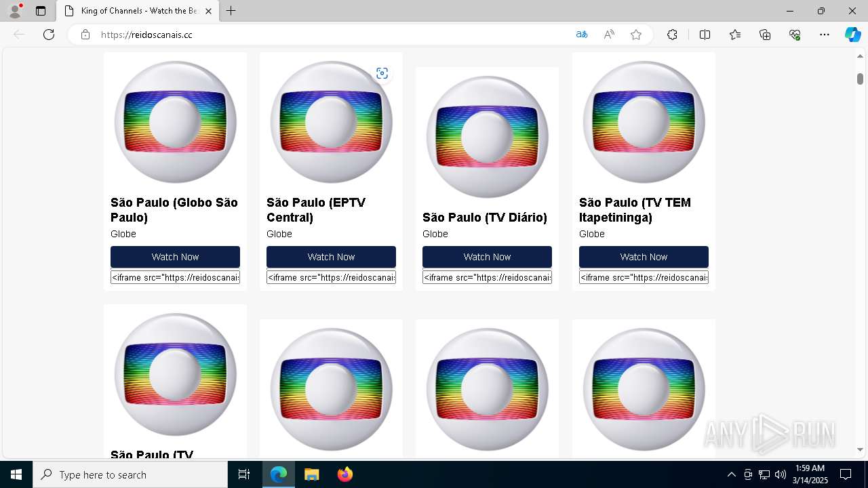This screenshot has height=488, width=868.
Task: Click the page scrollbar down arrow
Action: [x=860, y=449]
